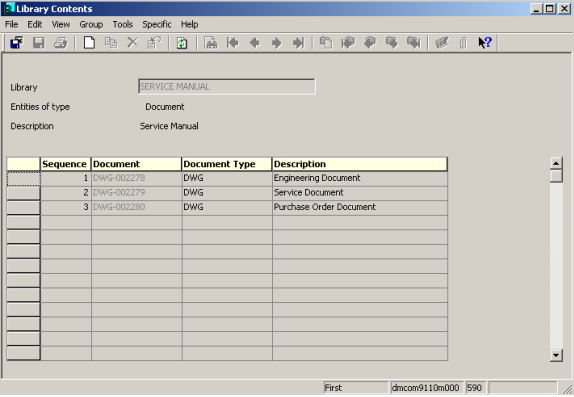Select the row marker for DWG-002279

pyautogui.click(x=23, y=193)
